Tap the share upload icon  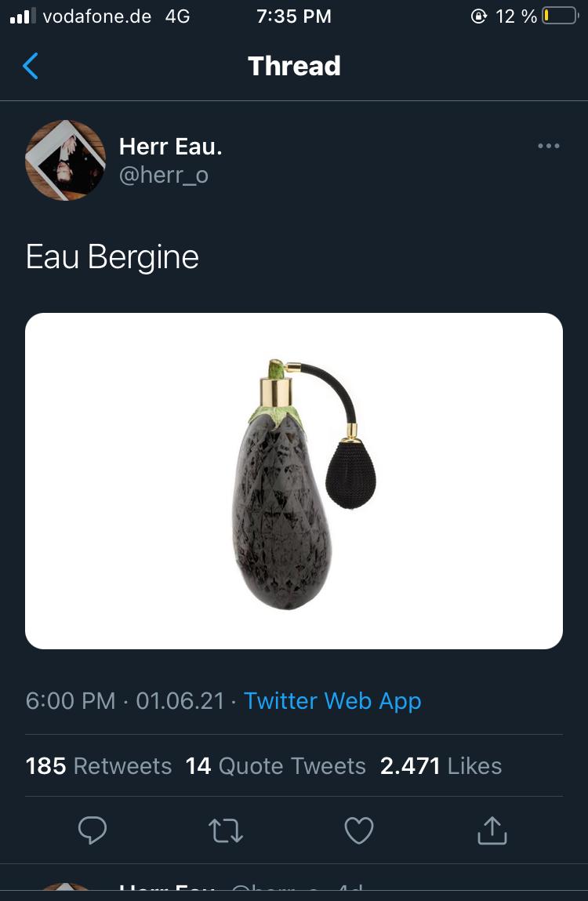click(x=492, y=830)
